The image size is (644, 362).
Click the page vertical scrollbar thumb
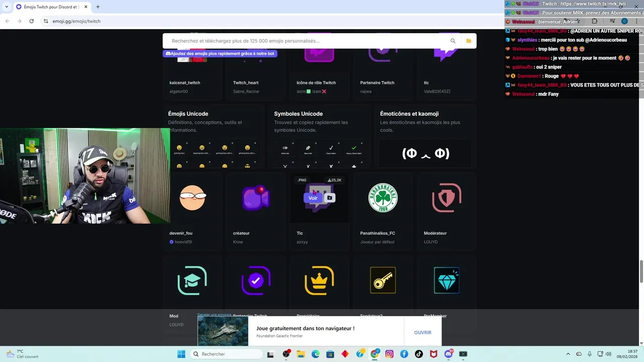[641, 273]
